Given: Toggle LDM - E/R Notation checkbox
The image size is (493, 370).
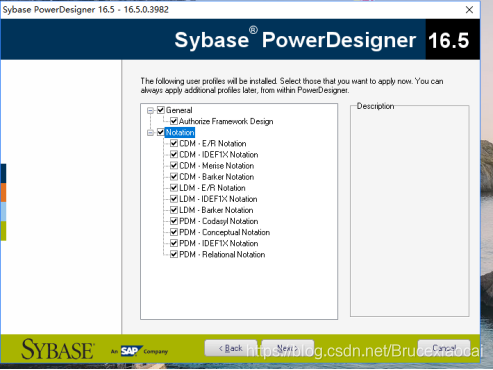Looking at the screenshot, I should point(174,188).
